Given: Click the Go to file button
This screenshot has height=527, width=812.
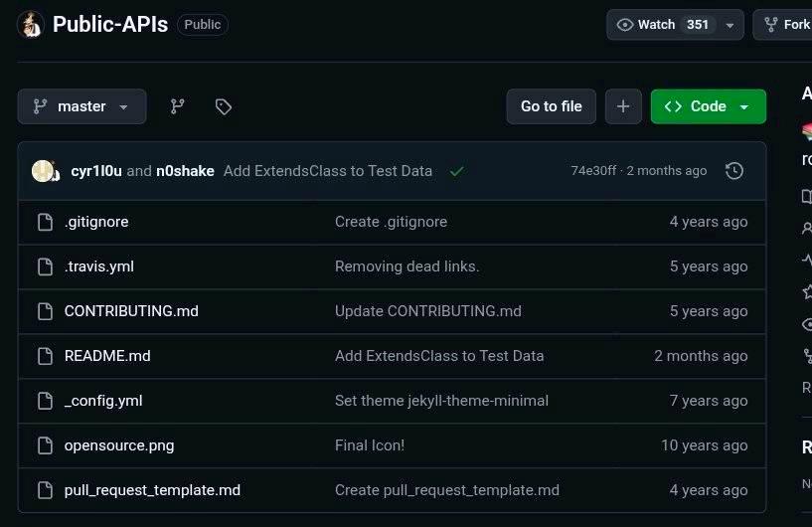Looking at the screenshot, I should (x=551, y=106).
